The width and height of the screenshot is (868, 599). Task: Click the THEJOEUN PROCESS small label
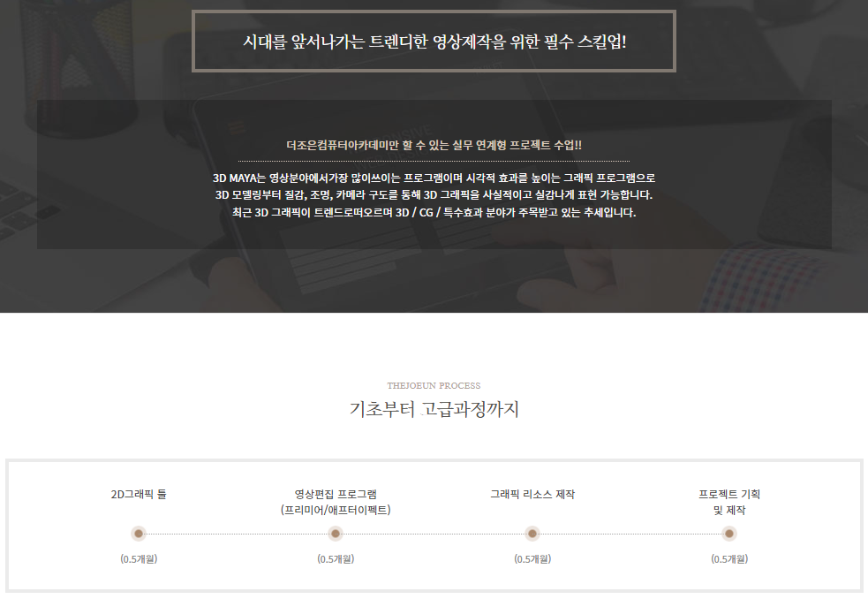point(434,385)
